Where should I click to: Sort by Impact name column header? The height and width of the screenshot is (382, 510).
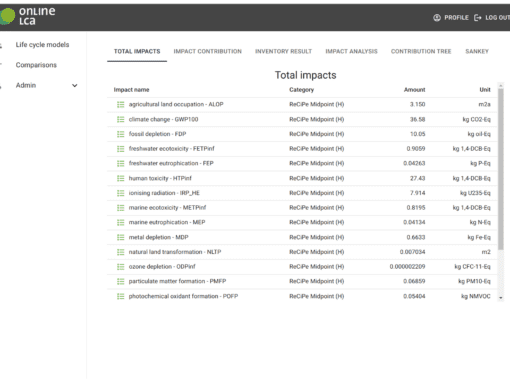click(x=131, y=90)
